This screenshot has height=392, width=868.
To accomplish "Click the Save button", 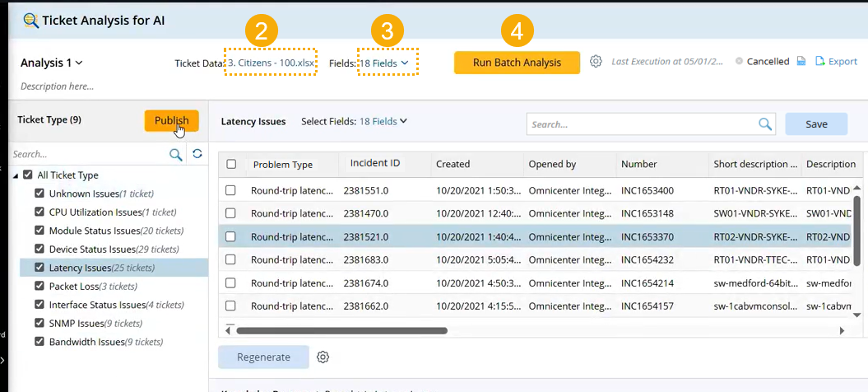I will click(816, 124).
